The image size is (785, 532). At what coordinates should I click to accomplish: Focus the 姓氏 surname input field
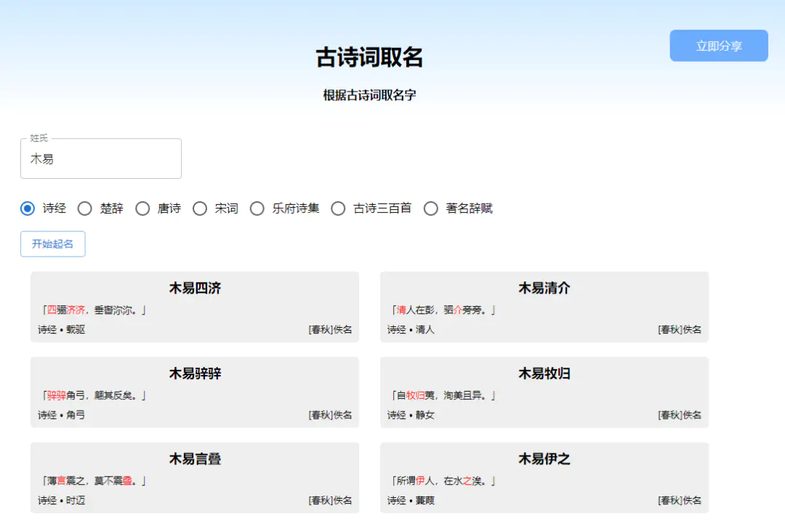click(x=101, y=159)
